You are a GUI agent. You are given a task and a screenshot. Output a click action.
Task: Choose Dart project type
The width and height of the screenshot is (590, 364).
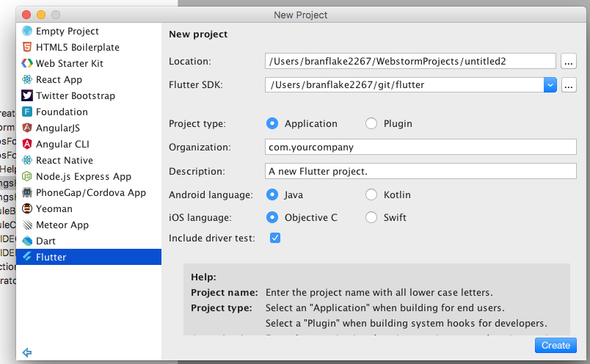point(89,241)
